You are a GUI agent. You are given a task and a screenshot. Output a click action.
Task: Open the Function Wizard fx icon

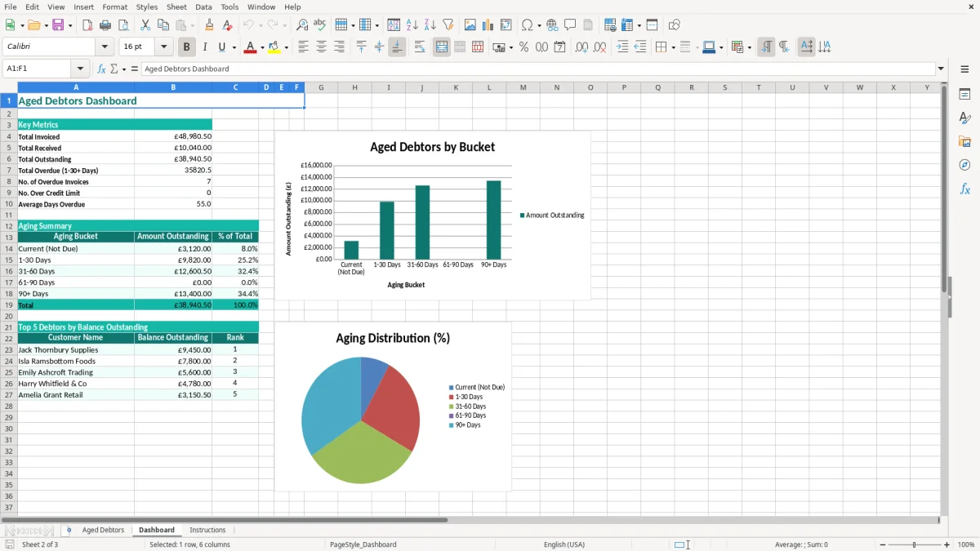(x=101, y=69)
